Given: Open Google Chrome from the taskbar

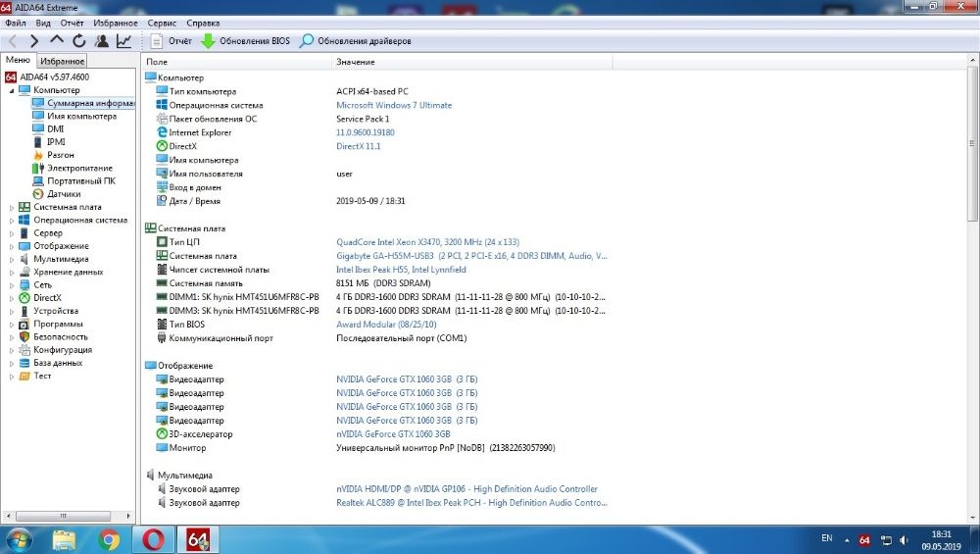Looking at the screenshot, I should pyautogui.click(x=109, y=539).
